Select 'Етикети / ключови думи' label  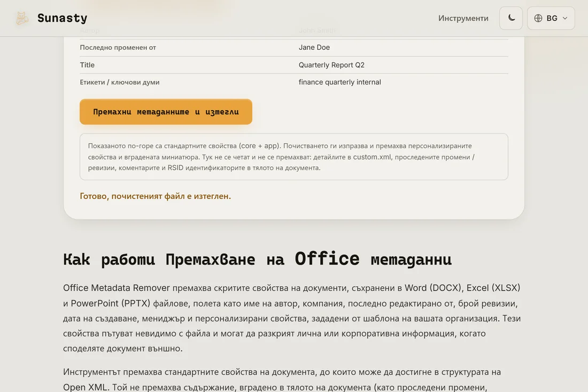120,82
